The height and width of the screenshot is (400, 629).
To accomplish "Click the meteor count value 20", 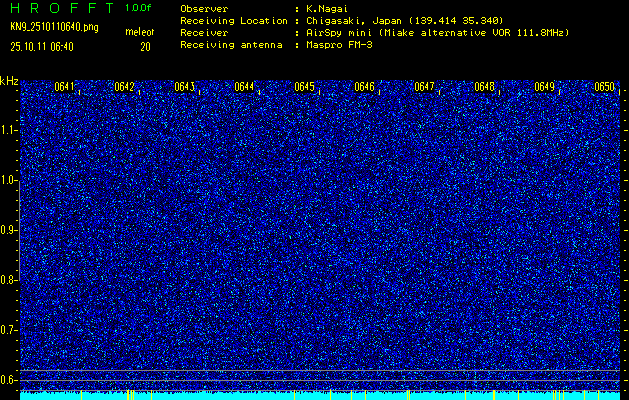I will point(145,46).
